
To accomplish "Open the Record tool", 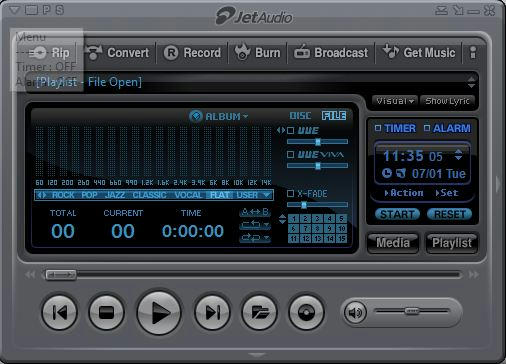I will pos(192,53).
